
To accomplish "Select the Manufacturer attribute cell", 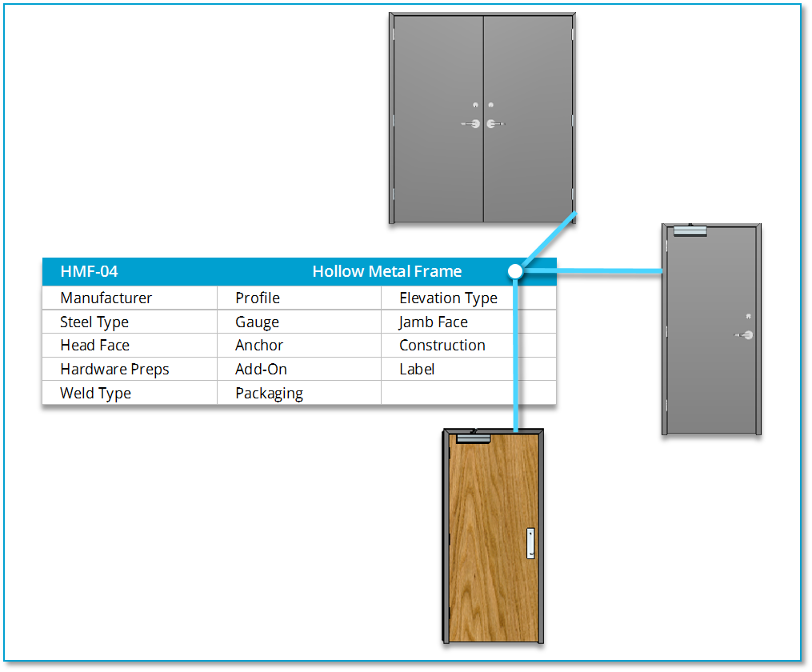I will 106,298.
